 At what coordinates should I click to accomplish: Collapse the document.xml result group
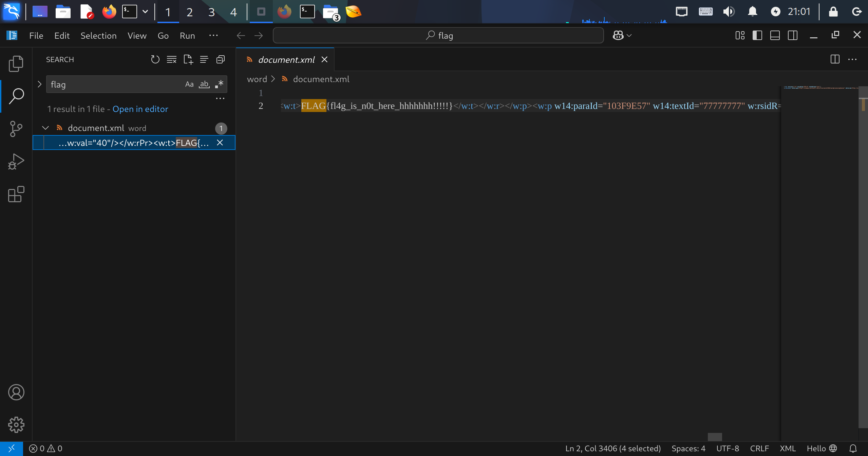coord(45,128)
